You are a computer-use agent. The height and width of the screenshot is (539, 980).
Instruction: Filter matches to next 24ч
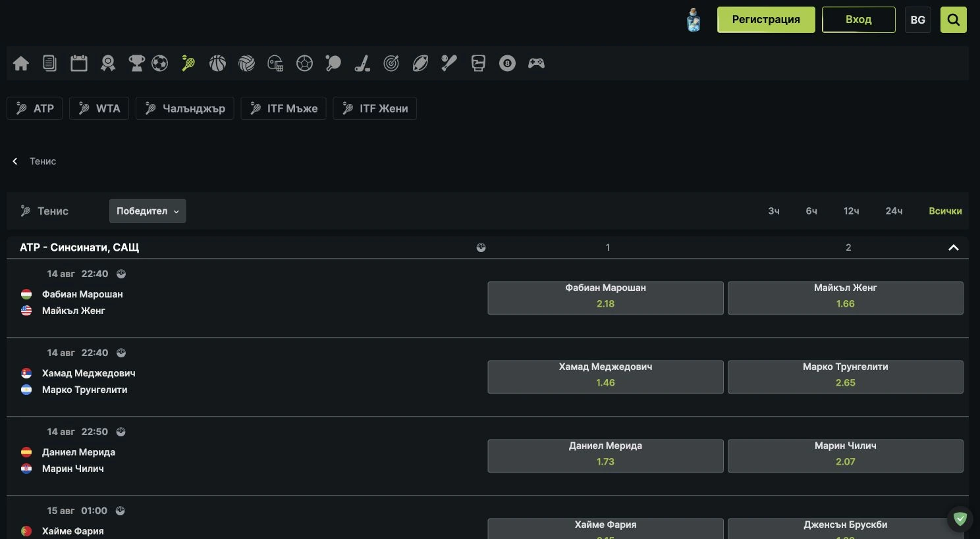tap(894, 211)
